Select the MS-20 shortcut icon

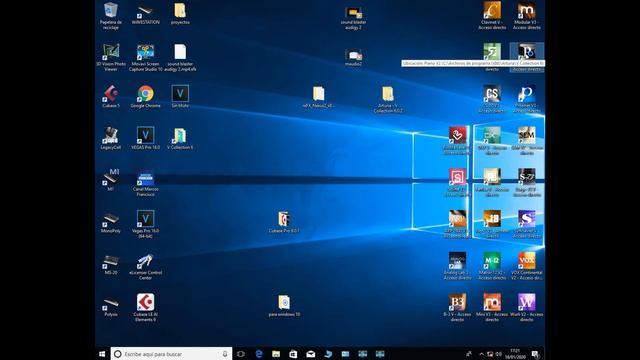pyautogui.click(x=111, y=263)
